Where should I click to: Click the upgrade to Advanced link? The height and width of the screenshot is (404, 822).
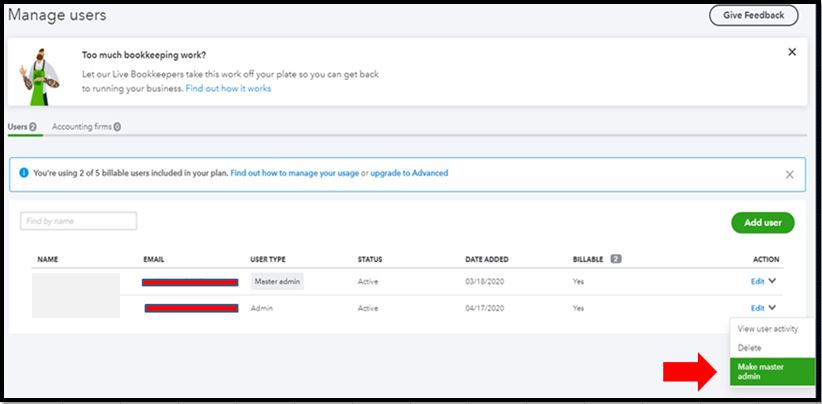click(x=409, y=173)
